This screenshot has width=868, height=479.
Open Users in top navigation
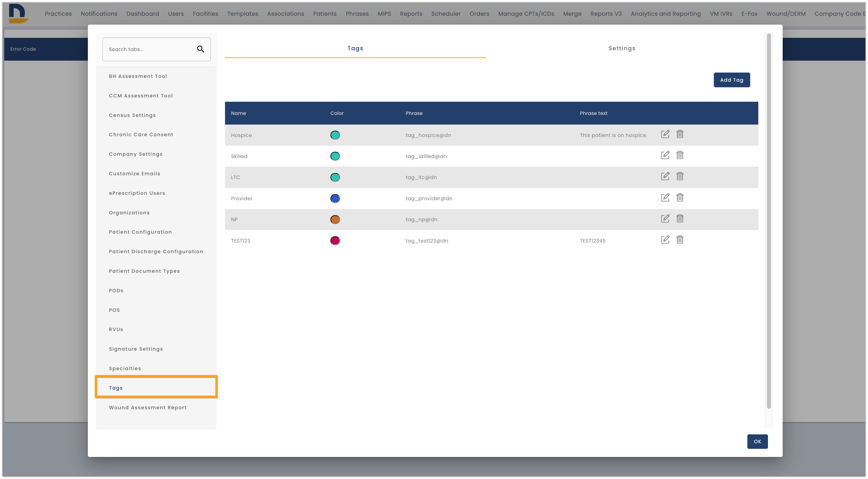click(176, 14)
